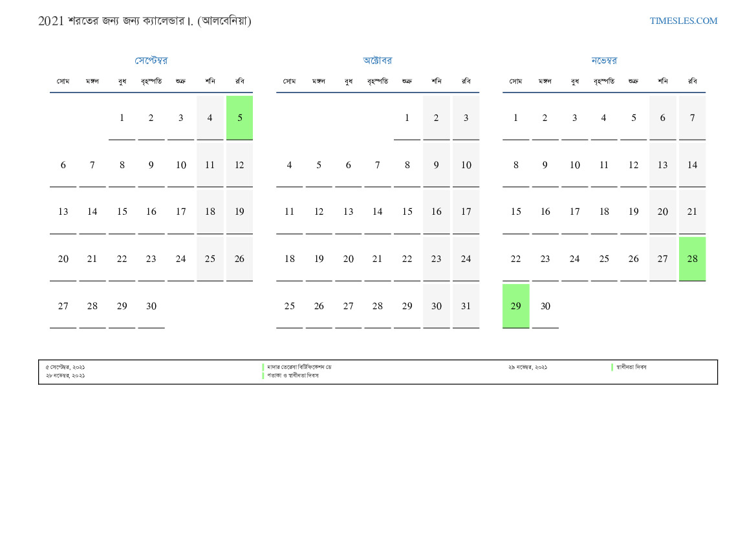Select the highlighted November 29 holiday cell
This screenshot has width=756, height=535.
(x=516, y=306)
